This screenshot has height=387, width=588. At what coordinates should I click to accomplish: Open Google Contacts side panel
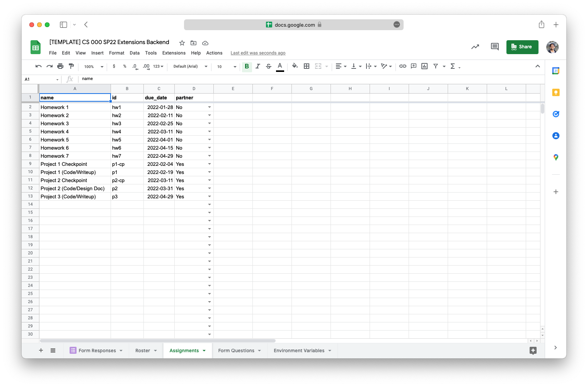556,136
